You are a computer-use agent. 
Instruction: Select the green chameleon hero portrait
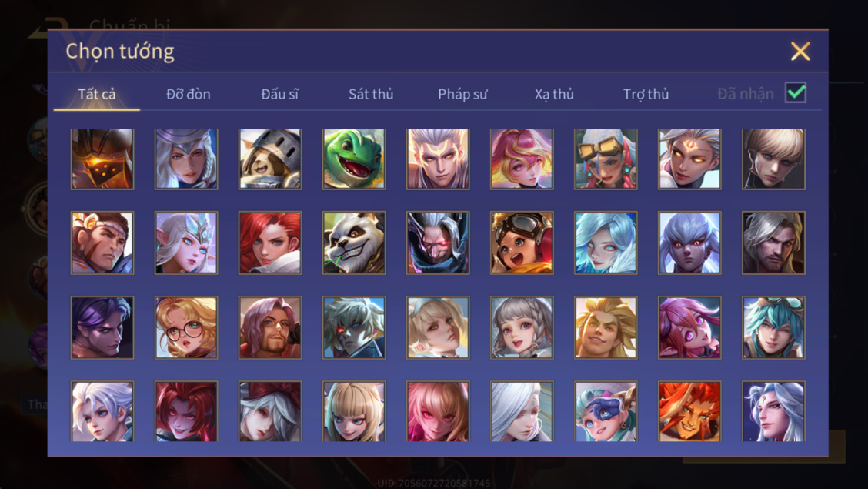click(354, 159)
